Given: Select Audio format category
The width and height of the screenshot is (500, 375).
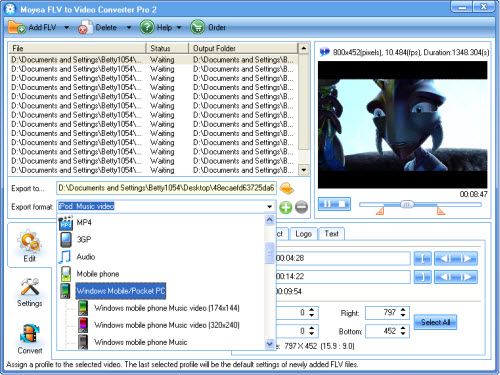Looking at the screenshot, I should tap(86, 257).
